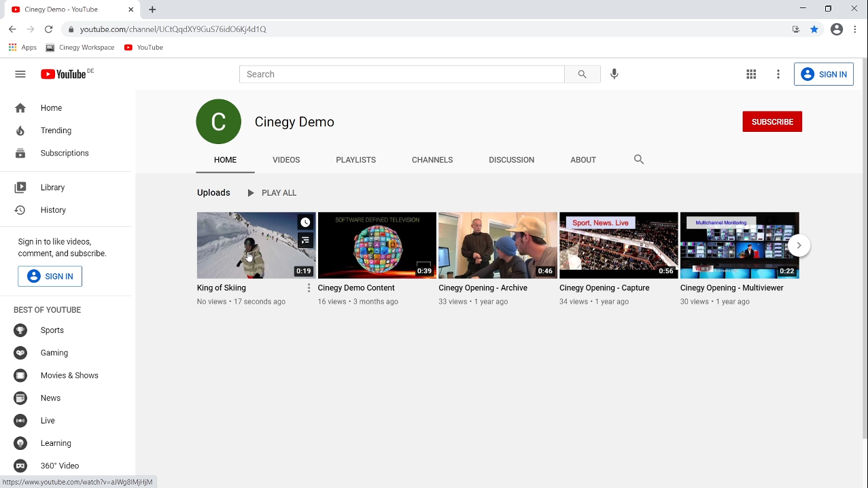Switch to the CHANNELS tab
The image size is (868, 488).
click(432, 160)
